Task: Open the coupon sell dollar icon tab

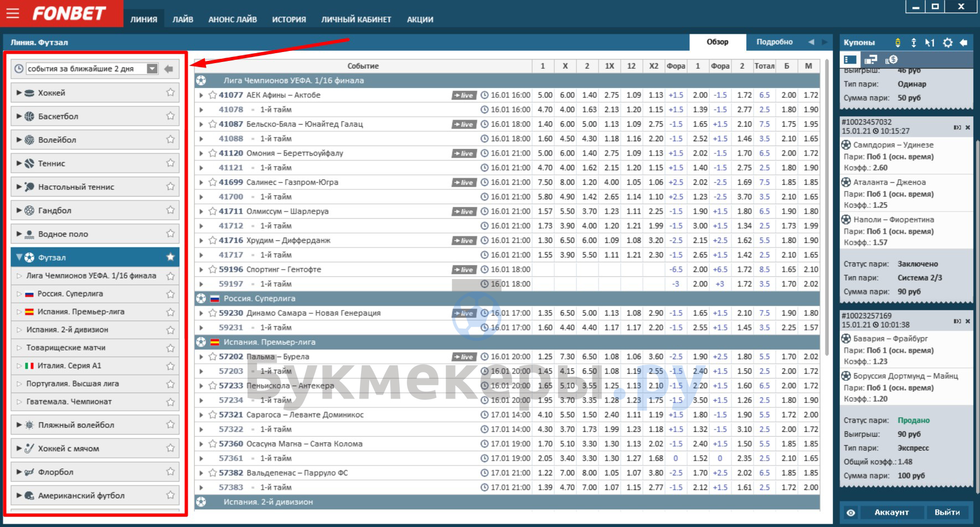Action: [x=891, y=59]
